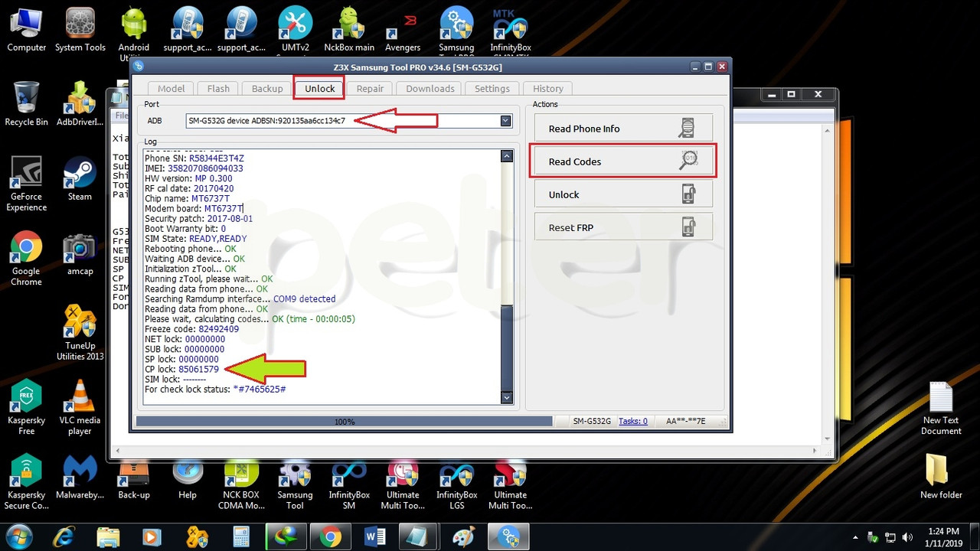Open the Back-up desktop shortcut
Image resolution: width=980 pixels, height=551 pixels.
click(134, 477)
